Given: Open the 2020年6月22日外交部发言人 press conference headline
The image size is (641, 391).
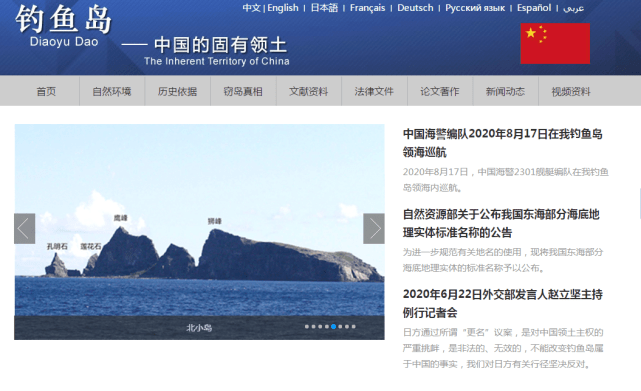Looking at the screenshot, I should (x=502, y=303).
